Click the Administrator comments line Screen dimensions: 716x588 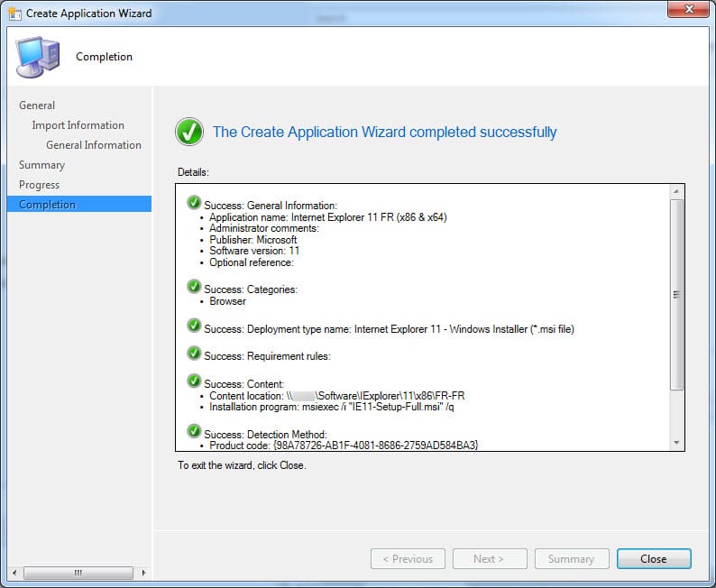coord(264,228)
